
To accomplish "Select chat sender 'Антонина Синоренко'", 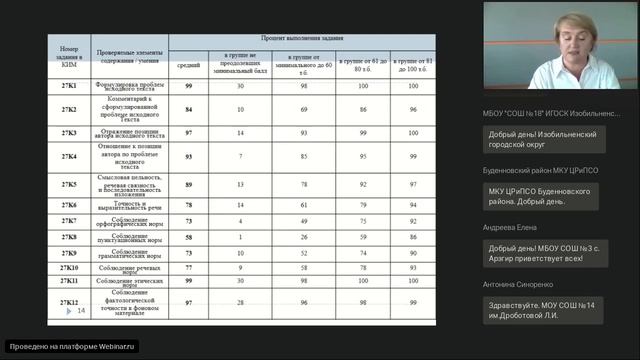I will pyautogui.click(x=518, y=284).
